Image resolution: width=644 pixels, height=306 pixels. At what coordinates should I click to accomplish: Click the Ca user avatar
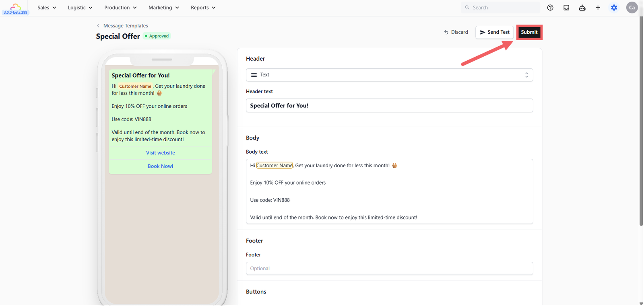[632, 8]
